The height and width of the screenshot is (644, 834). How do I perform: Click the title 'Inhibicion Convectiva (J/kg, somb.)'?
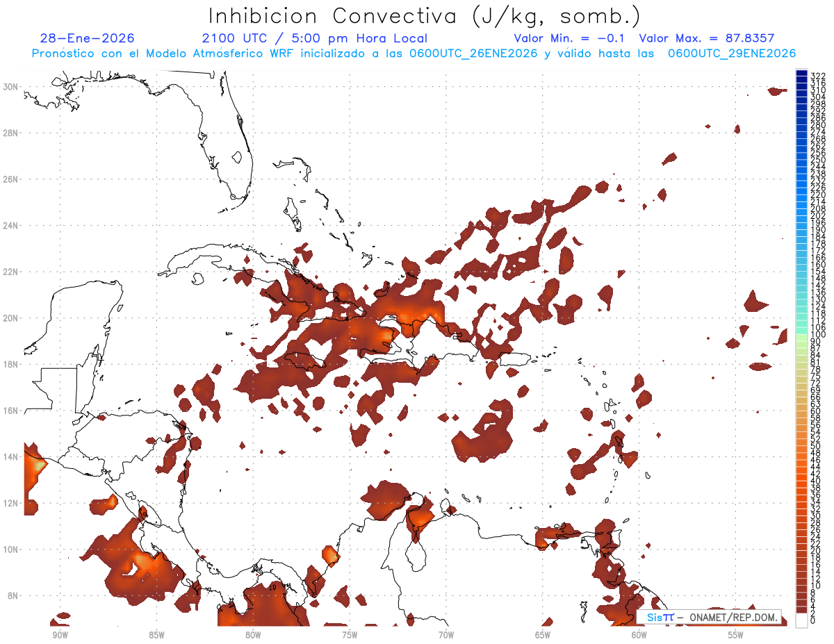tap(425, 16)
